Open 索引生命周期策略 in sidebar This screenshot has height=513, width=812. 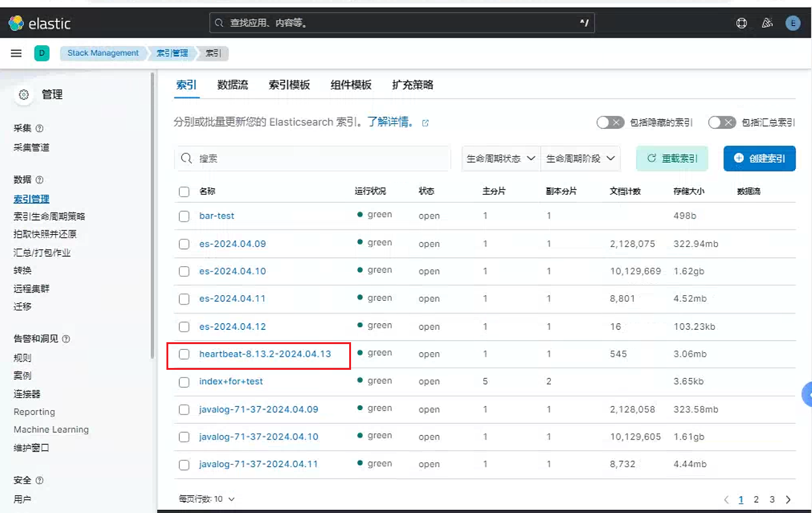click(x=50, y=217)
